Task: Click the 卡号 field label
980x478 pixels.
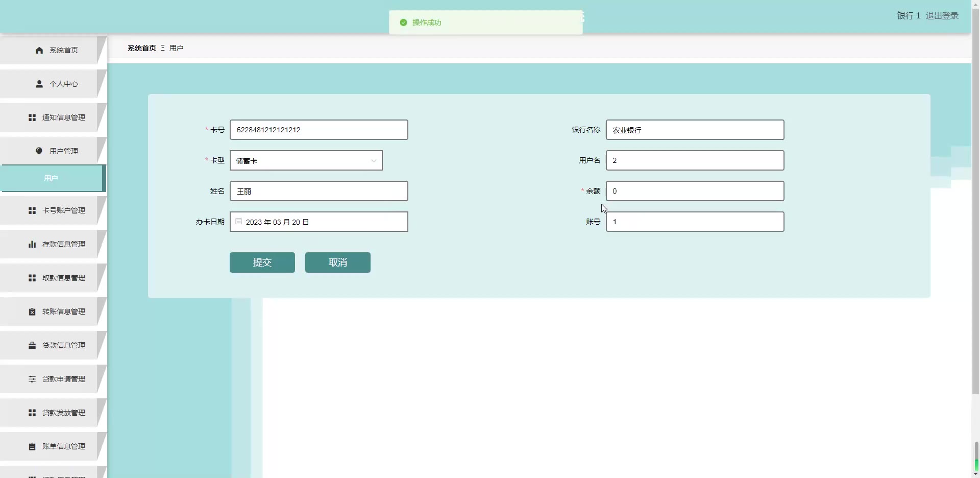Action: coord(217,130)
